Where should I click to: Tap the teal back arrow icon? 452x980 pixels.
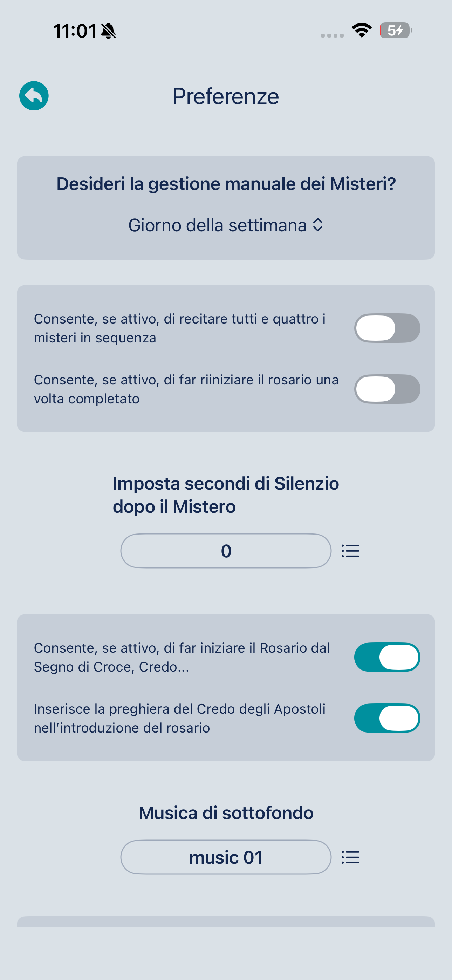[34, 96]
